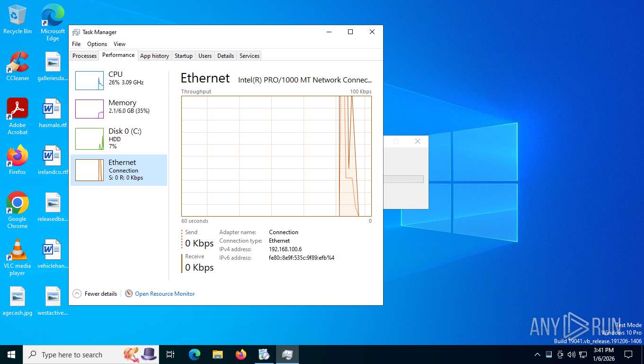Click the Send 0 Kbps value
Screen dimensions: 644x364
[x=199, y=243]
